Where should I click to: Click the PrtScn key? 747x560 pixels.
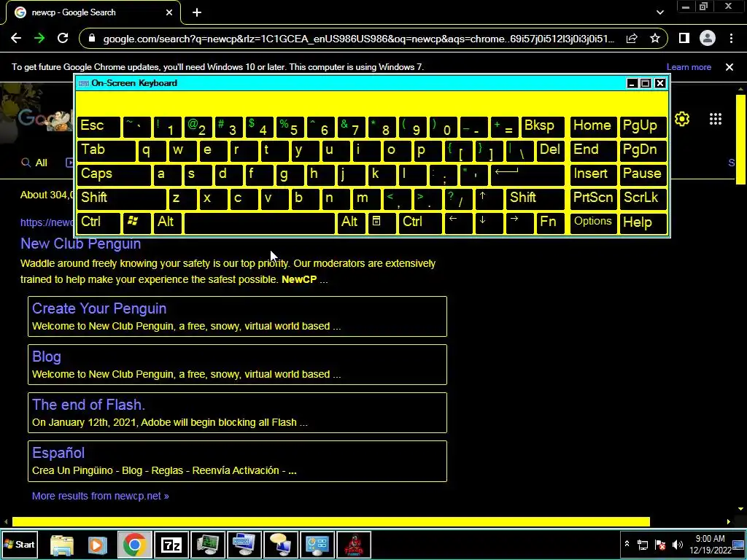594,198
